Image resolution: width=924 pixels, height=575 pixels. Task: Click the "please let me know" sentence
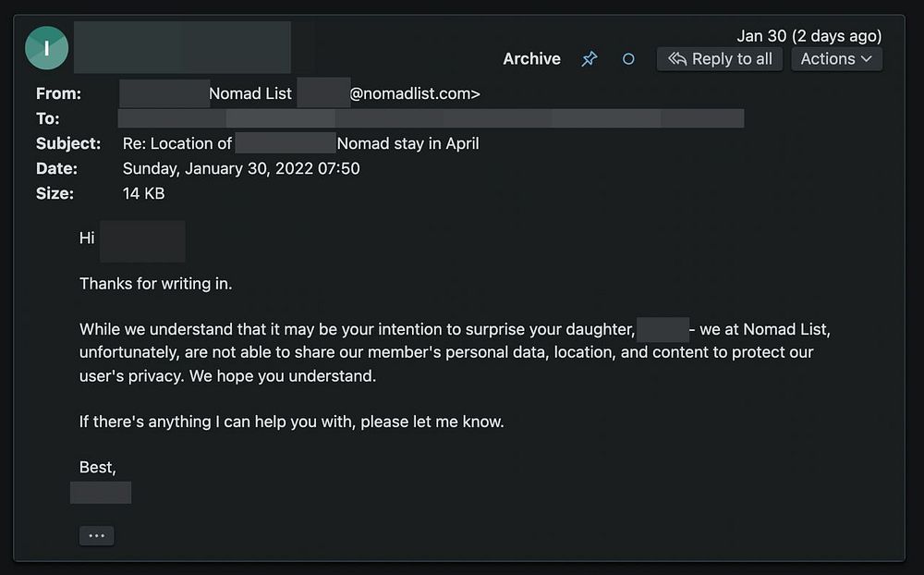click(291, 422)
